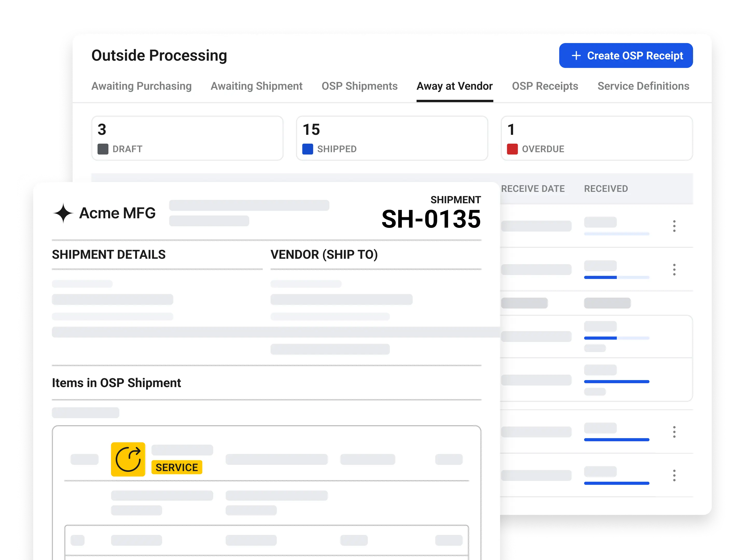Click the Acme MFG star logo
Viewport: 747px width, 560px height.
point(63,213)
